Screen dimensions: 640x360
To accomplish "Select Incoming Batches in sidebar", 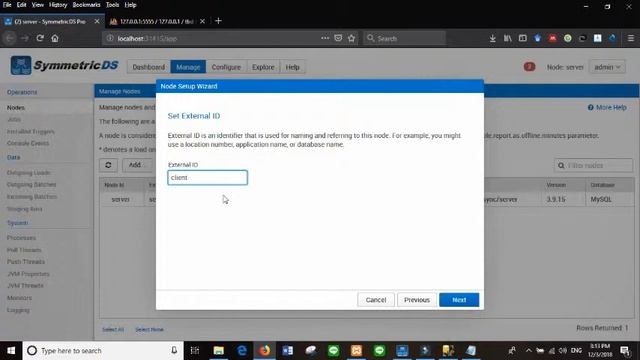I will pos(32,197).
